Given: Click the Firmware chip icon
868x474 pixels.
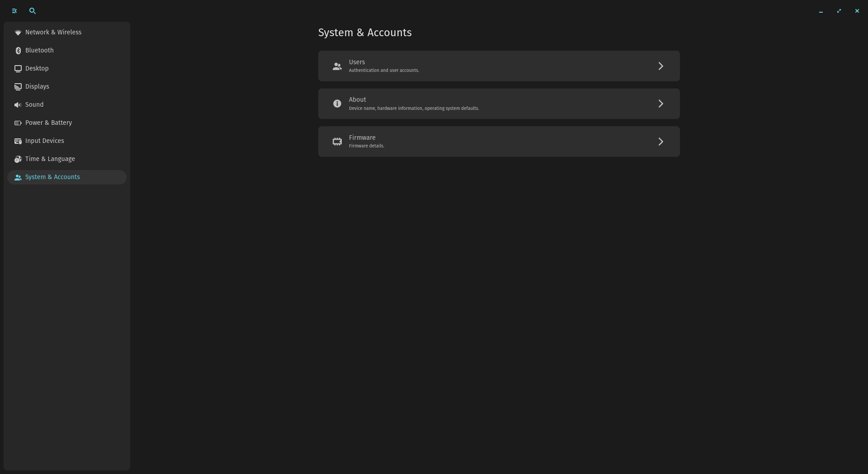Looking at the screenshot, I should pos(337,142).
